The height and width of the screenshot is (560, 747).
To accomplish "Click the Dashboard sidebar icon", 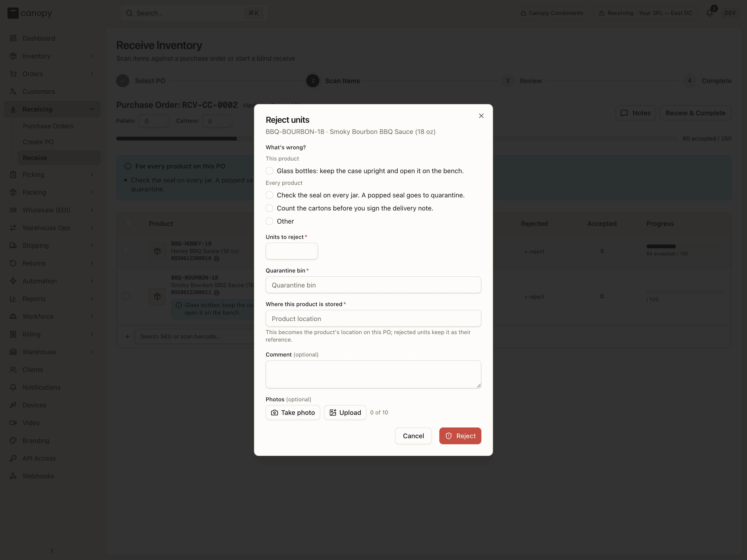I will point(13,38).
